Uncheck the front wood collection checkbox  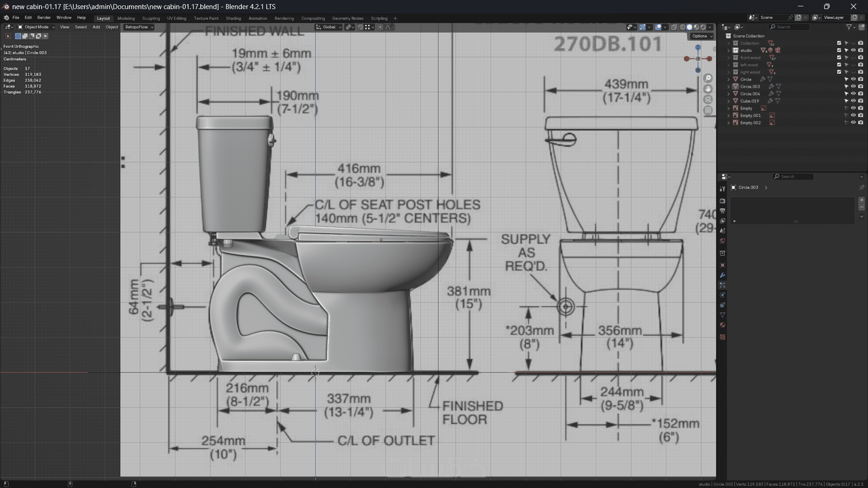(x=839, y=57)
